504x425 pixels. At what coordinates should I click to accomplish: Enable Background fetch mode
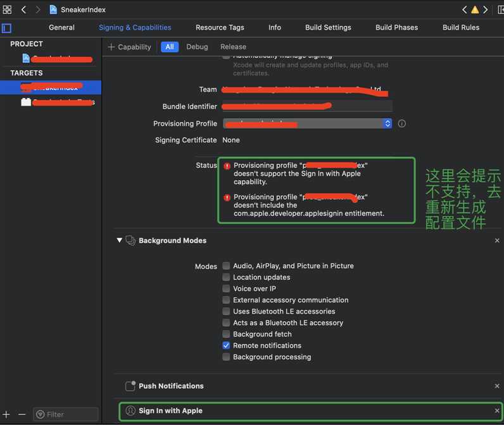tap(226, 334)
